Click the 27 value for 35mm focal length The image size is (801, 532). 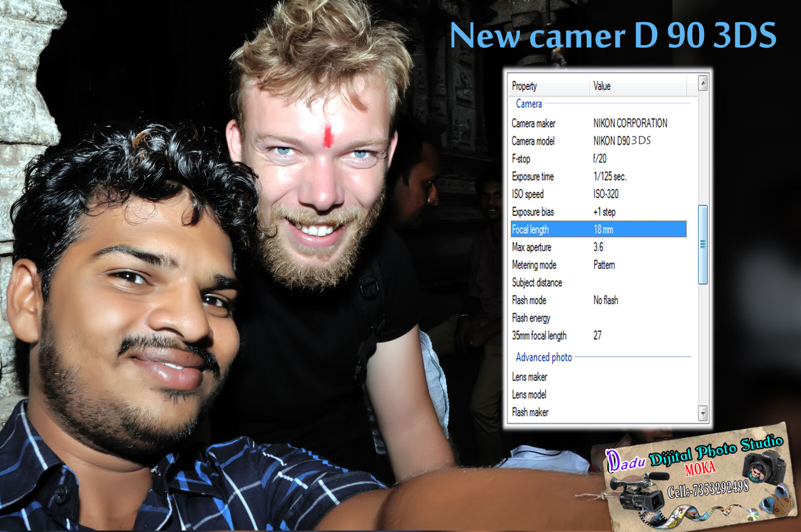pos(597,335)
